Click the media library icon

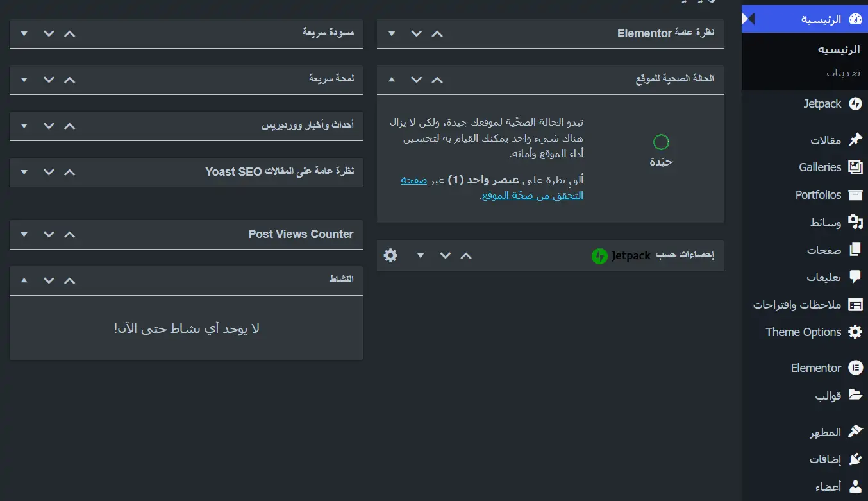coord(855,223)
